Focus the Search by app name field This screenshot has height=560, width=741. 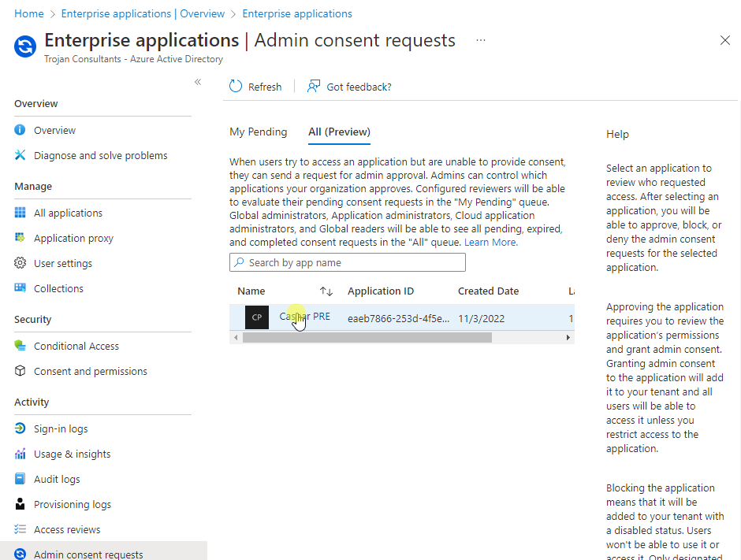click(x=348, y=262)
